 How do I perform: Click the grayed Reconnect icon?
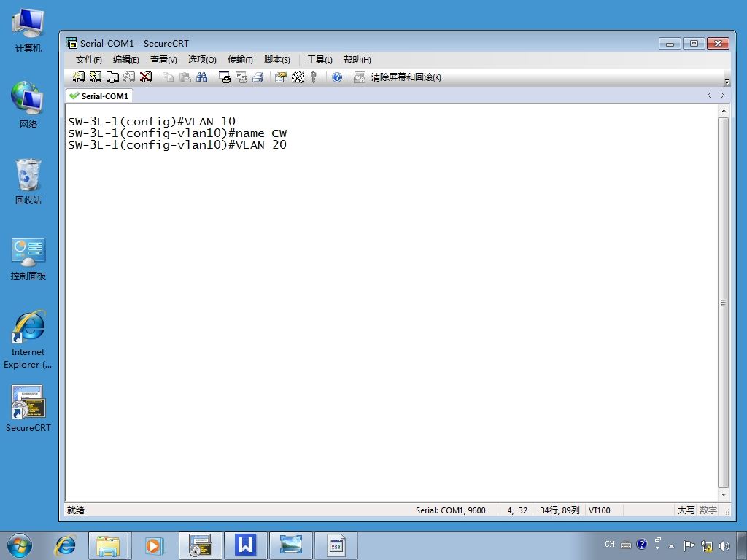point(129,77)
